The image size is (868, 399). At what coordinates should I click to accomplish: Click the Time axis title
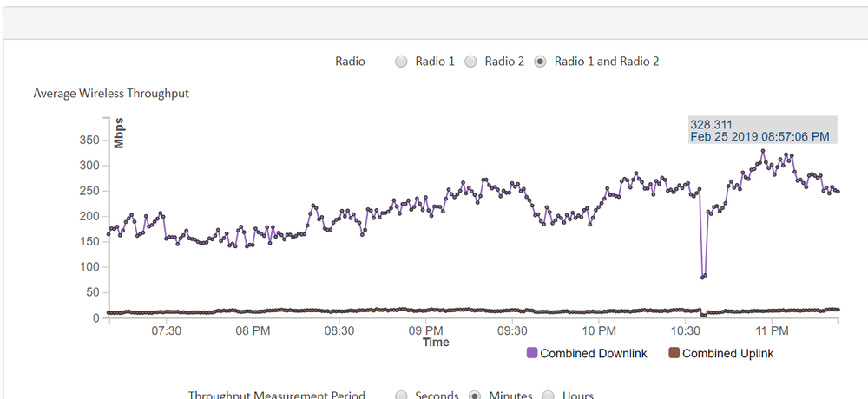[437, 342]
